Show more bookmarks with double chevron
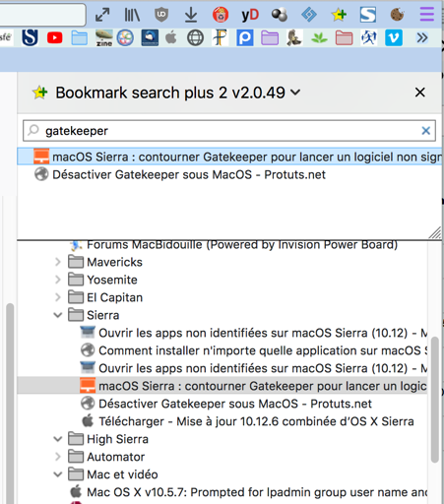This screenshot has height=504, width=444. click(422, 38)
